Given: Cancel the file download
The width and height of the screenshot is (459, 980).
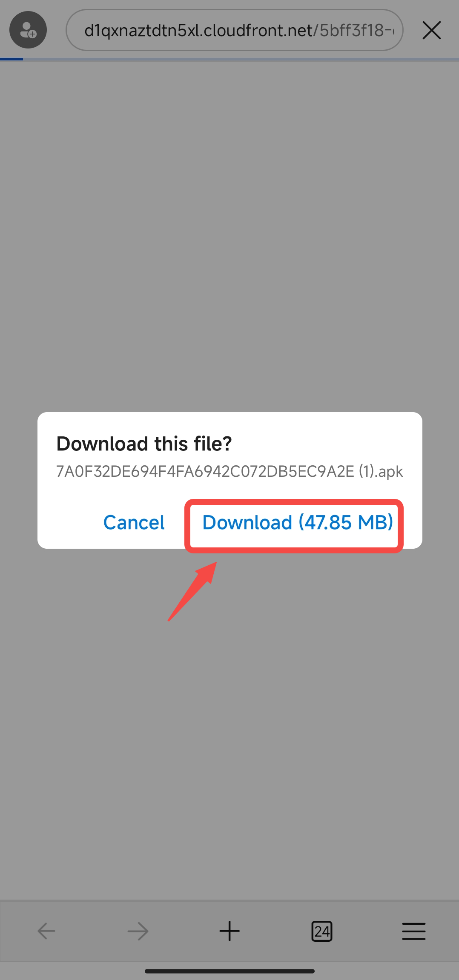Looking at the screenshot, I should pyautogui.click(x=134, y=522).
